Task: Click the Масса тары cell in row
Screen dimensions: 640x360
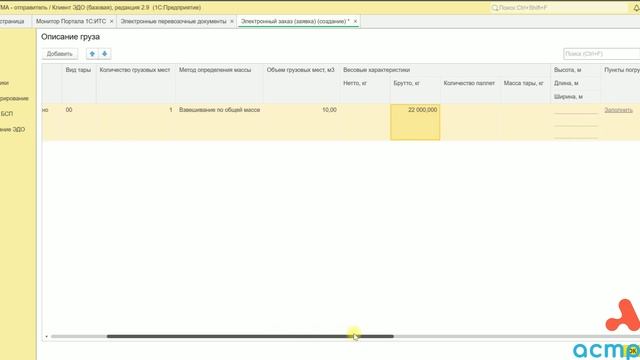Action: coord(525,122)
